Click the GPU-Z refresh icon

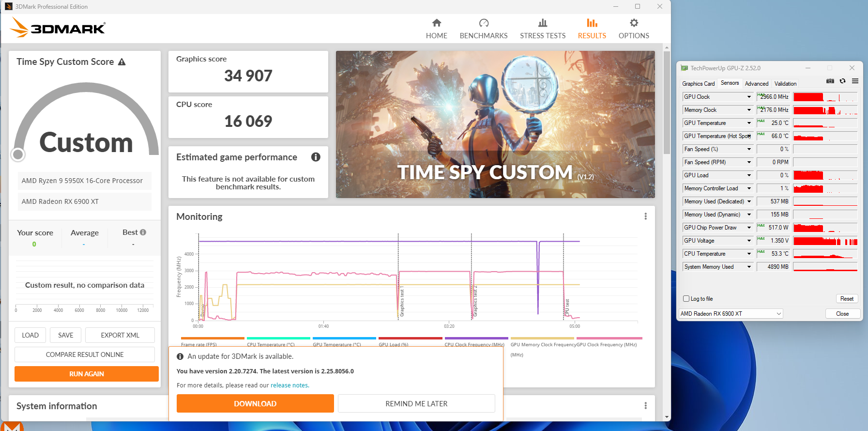[842, 81]
